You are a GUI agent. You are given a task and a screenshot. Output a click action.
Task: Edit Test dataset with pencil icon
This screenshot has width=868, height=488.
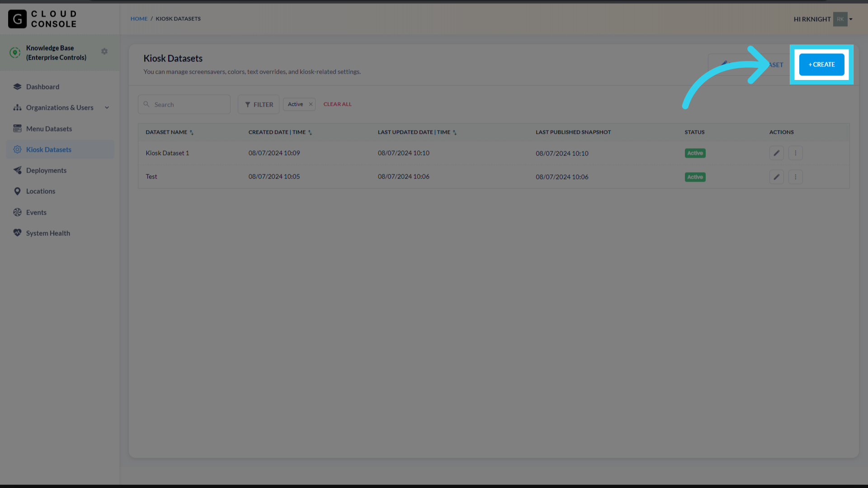point(776,177)
